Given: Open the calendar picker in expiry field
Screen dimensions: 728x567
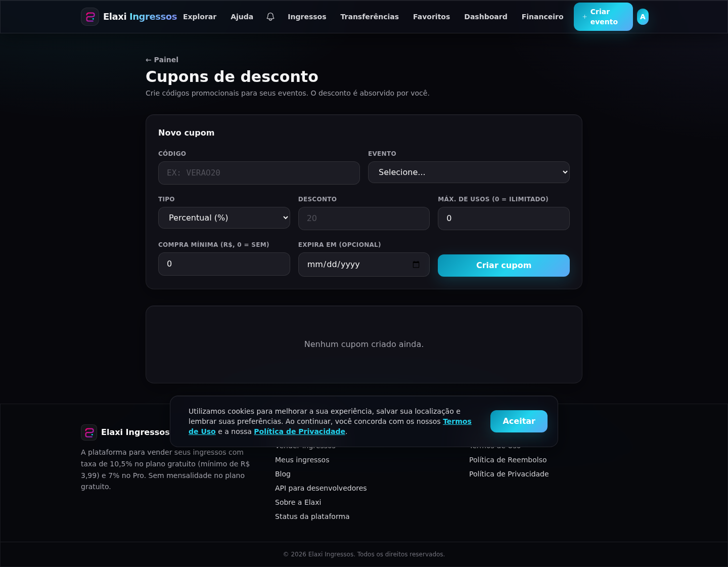Looking at the screenshot, I should [416, 265].
